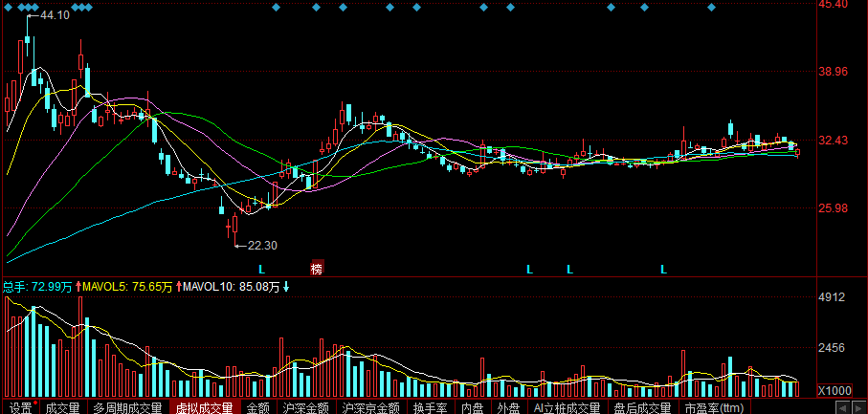
Task: Click the rightmost cyan L marker
Action: (664, 270)
